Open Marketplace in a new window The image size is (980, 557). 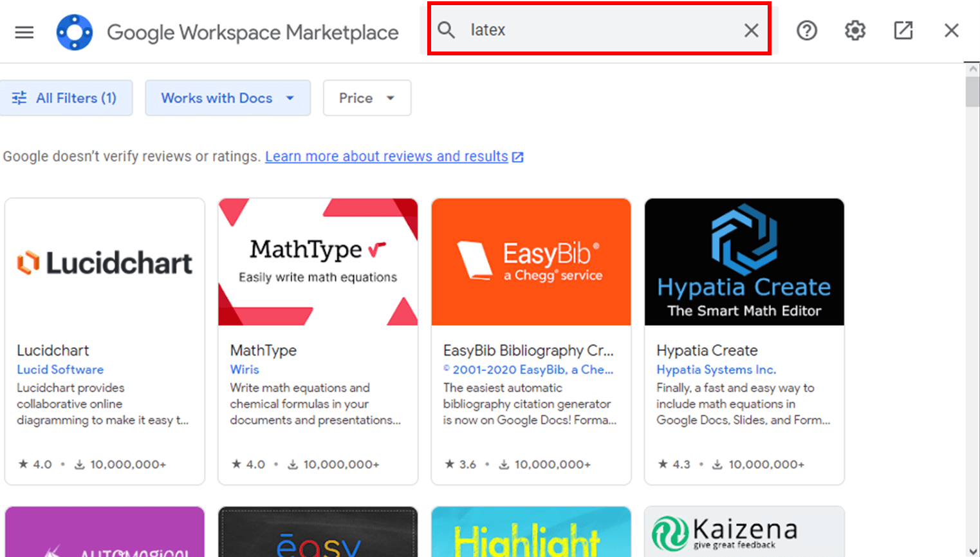coord(903,30)
